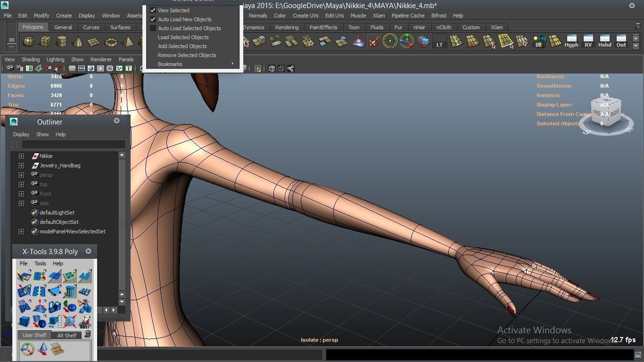This screenshot has width=644, height=362.
Task: Toggle smooth shade all sphere icon
Action: pyautogui.click(x=91, y=69)
